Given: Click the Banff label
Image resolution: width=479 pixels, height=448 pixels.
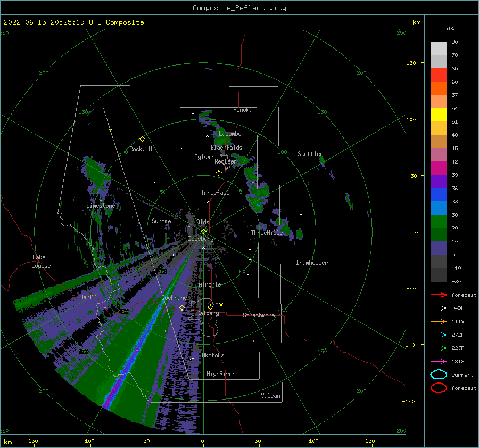Looking at the screenshot, I should pos(88,297).
